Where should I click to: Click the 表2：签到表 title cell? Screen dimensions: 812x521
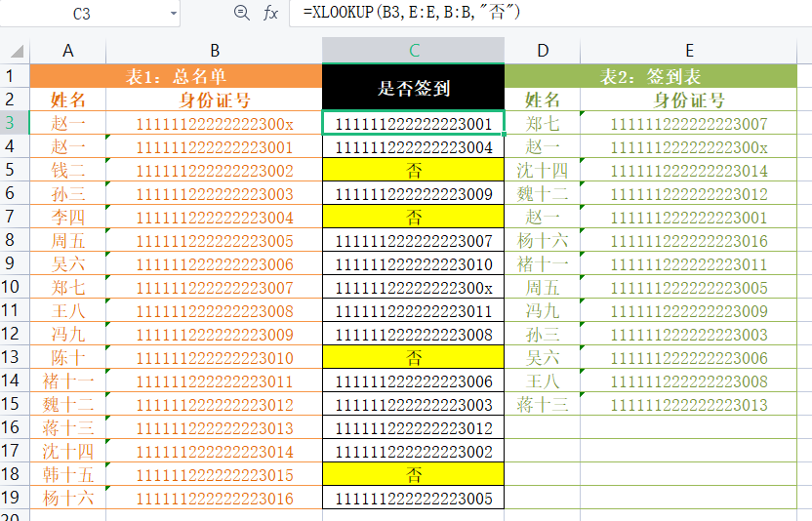650,76
